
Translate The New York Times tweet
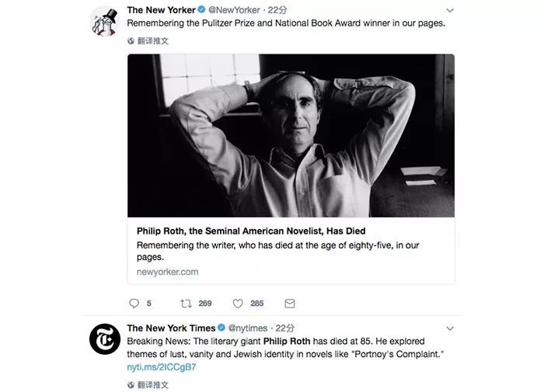click(152, 384)
